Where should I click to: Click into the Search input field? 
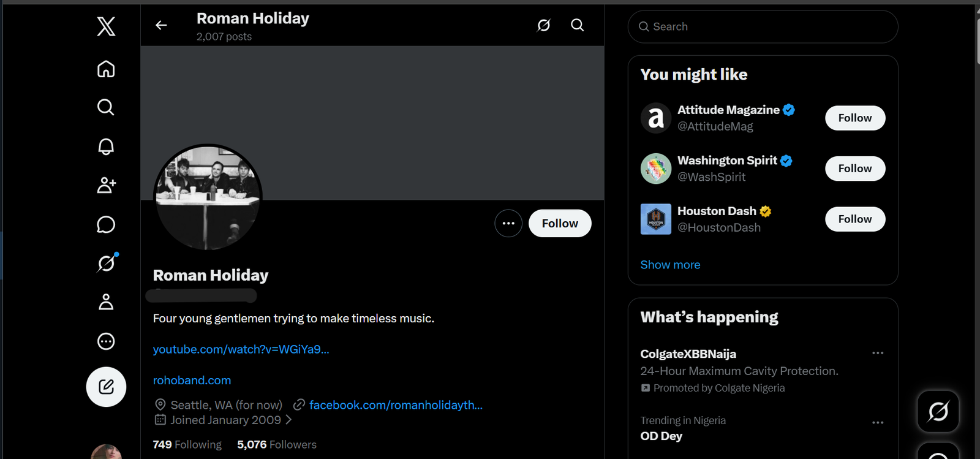tap(763, 26)
